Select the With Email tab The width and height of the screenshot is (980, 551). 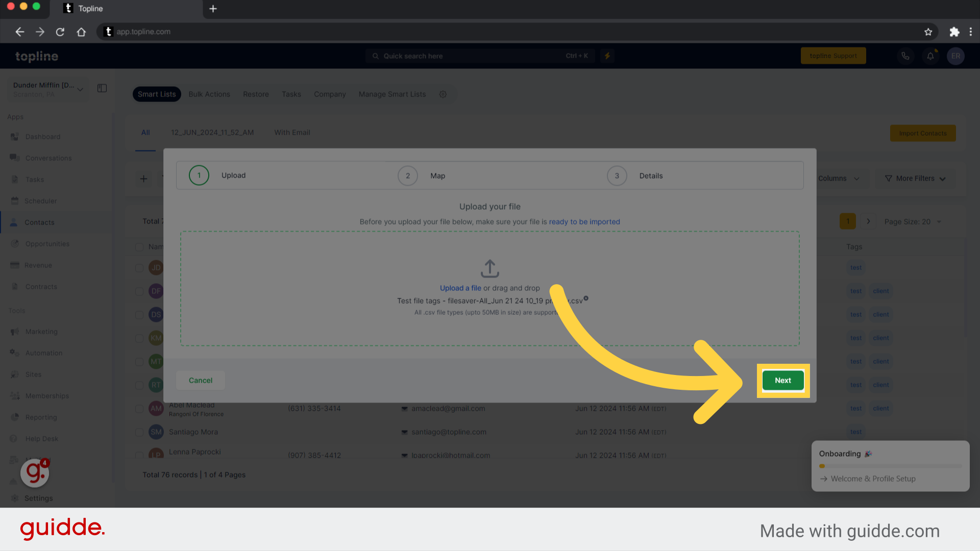click(x=292, y=132)
